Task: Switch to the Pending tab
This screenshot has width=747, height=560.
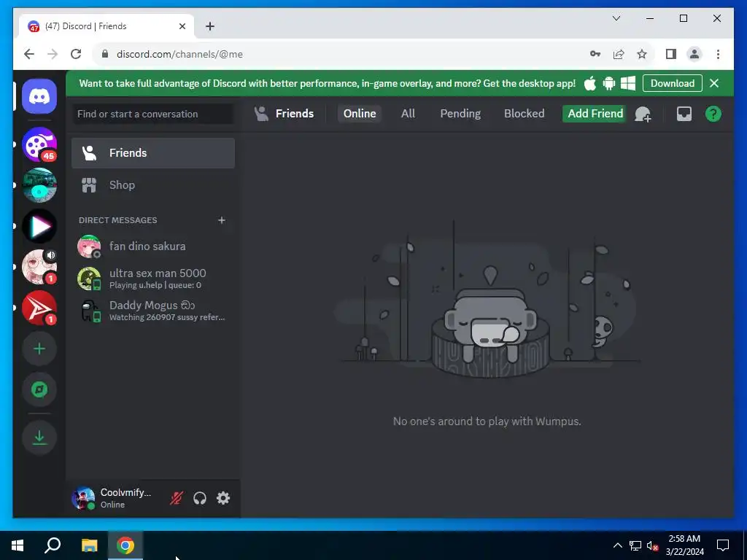Action: click(460, 114)
